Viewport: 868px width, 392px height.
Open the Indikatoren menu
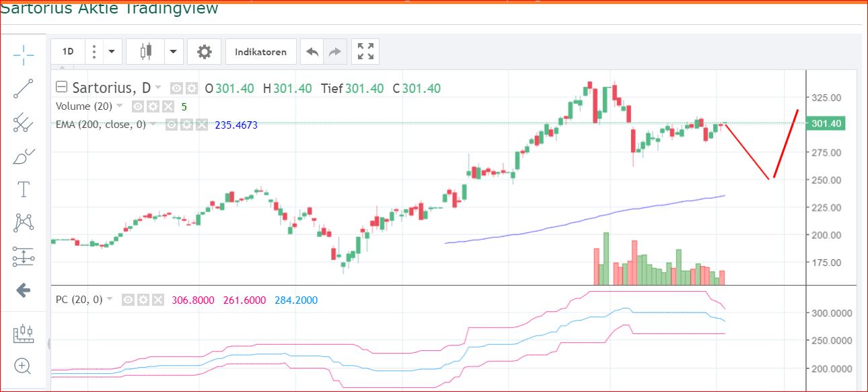[x=260, y=52]
